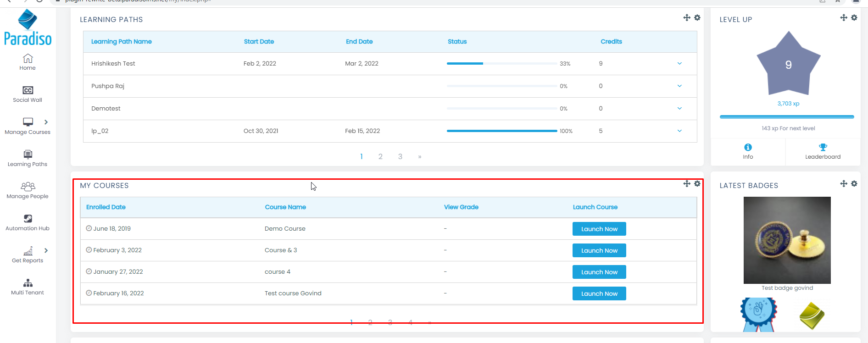Image resolution: width=868 pixels, height=343 pixels.
Task: Expand the Pushpa Raj row chevron
Action: [x=679, y=86]
